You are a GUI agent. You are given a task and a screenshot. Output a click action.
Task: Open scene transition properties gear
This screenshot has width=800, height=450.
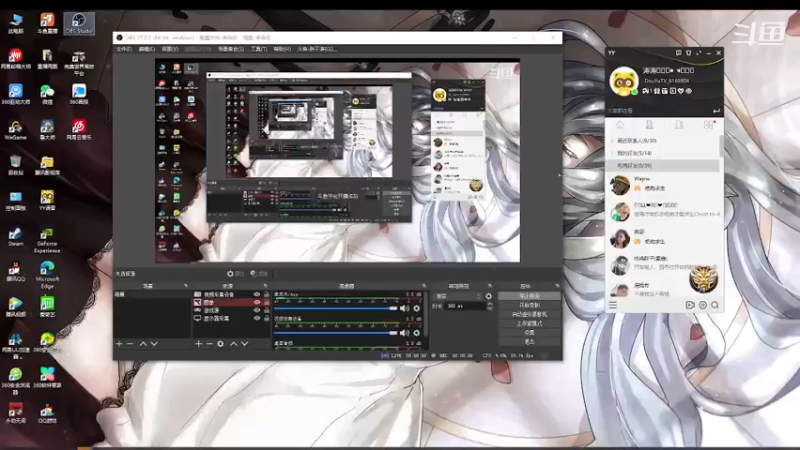pyautogui.click(x=489, y=296)
